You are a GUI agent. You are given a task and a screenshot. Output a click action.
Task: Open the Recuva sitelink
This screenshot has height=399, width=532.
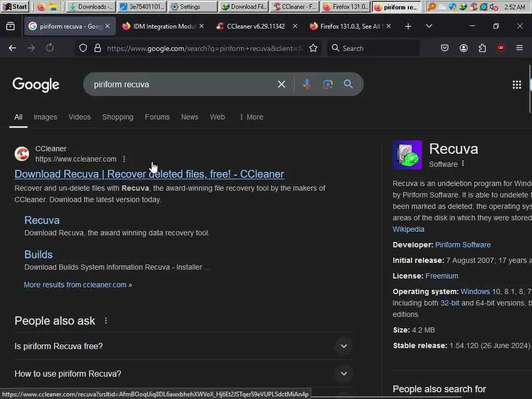pos(42,220)
